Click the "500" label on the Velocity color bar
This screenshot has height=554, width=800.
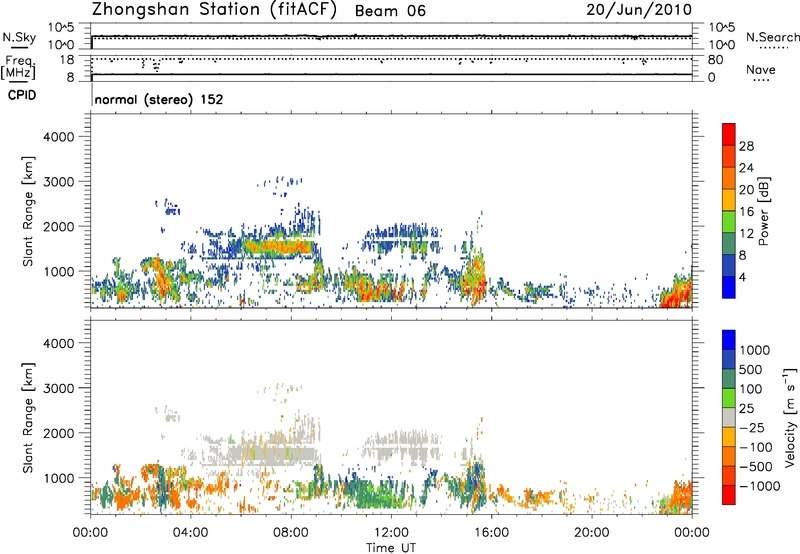tap(749, 370)
